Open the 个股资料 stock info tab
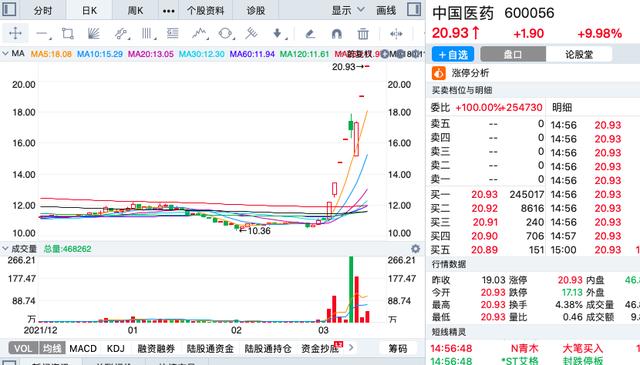This screenshot has height=365, width=640. point(205,10)
